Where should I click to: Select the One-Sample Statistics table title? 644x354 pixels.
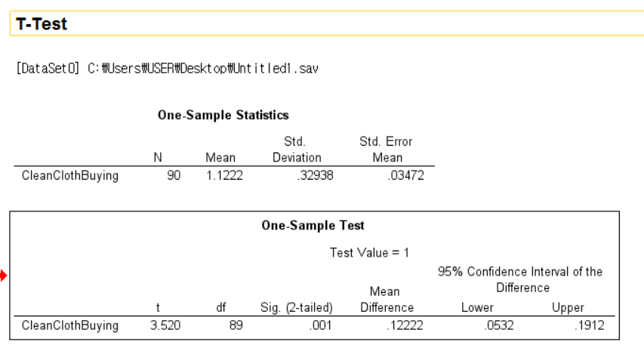point(223,115)
